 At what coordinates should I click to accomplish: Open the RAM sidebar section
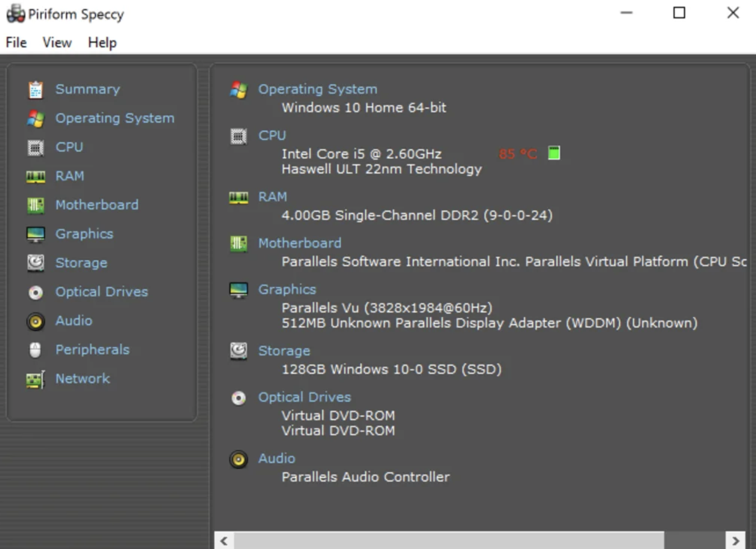tap(70, 176)
